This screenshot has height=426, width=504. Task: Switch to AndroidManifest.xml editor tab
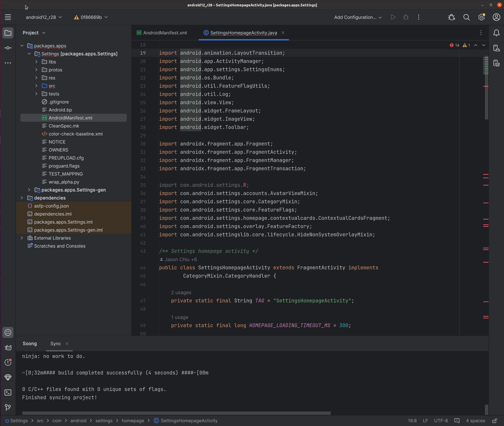coord(165,33)
